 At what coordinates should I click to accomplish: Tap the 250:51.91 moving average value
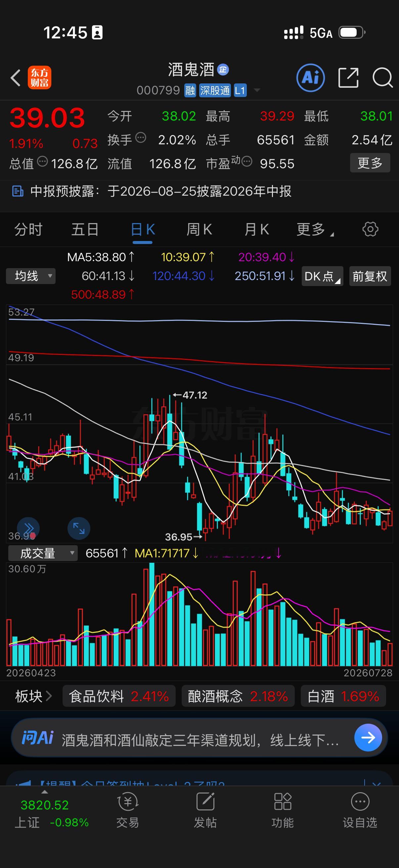coord(265,276)
